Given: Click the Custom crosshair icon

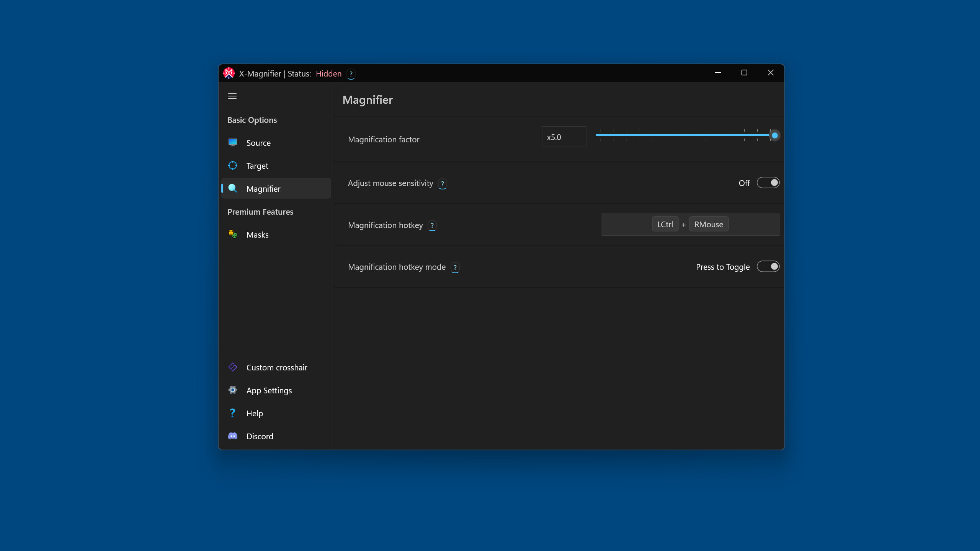Looking at the screenshot, I should pos(233,367).
